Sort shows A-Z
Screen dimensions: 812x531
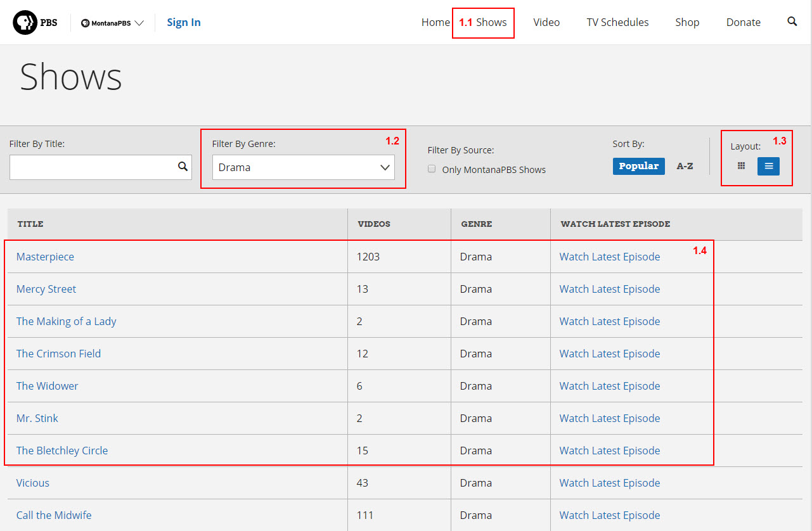pyautogui.click(x=685, y=166)
